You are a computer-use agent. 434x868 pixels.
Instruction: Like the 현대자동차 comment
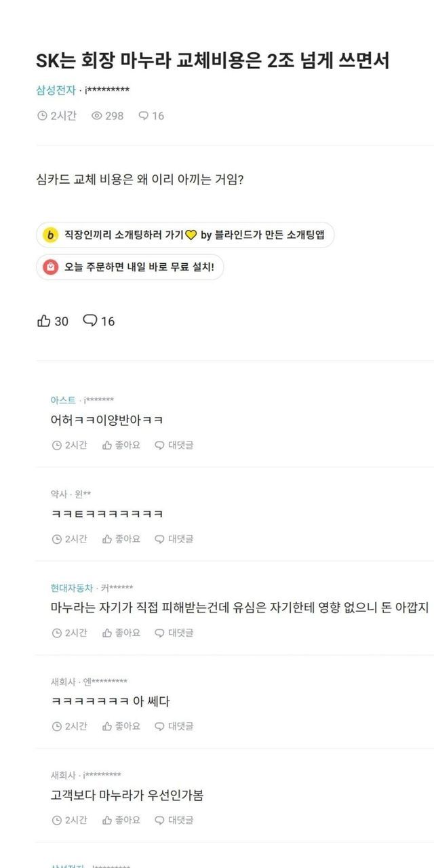[x=121, y=633]
